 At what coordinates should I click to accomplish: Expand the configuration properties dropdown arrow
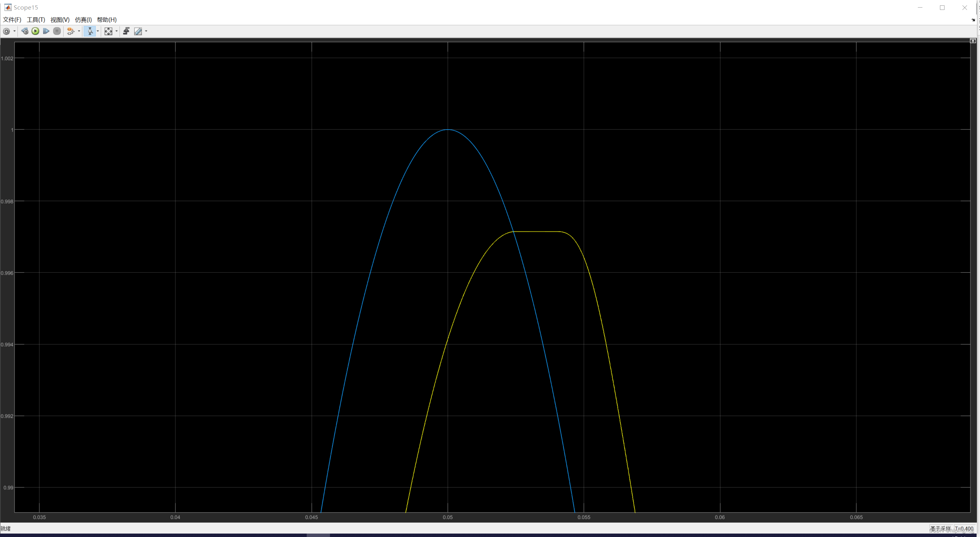click(14, 31)
